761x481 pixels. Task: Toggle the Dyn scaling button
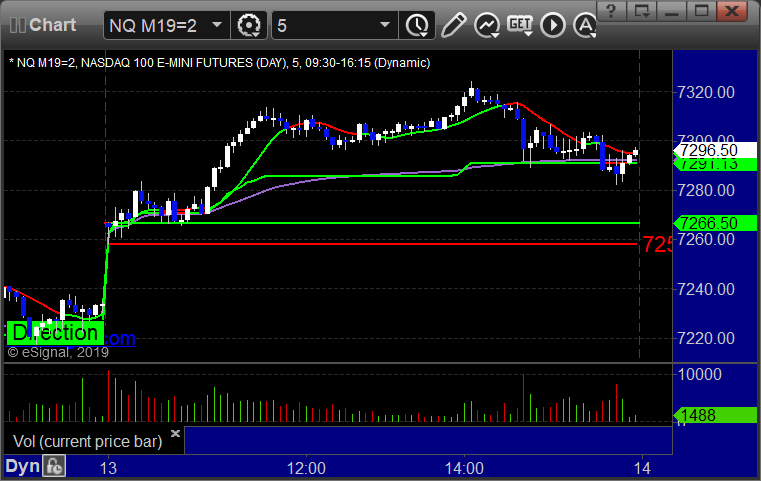tap(23, 466)
